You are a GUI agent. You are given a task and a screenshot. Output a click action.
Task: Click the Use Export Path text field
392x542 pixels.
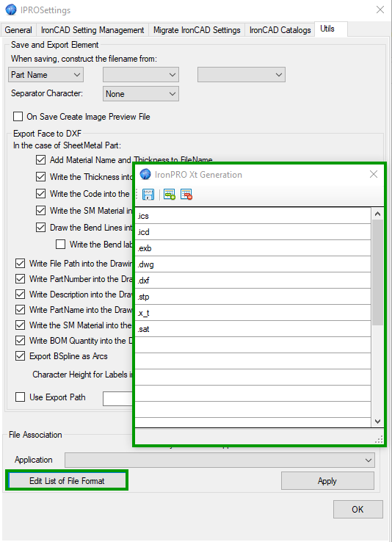coord(117,399)
